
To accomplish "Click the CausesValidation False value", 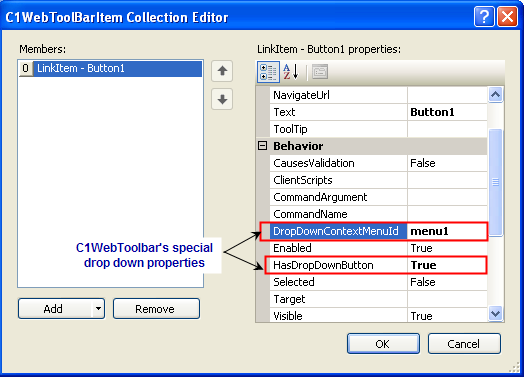I will [447, 163].
